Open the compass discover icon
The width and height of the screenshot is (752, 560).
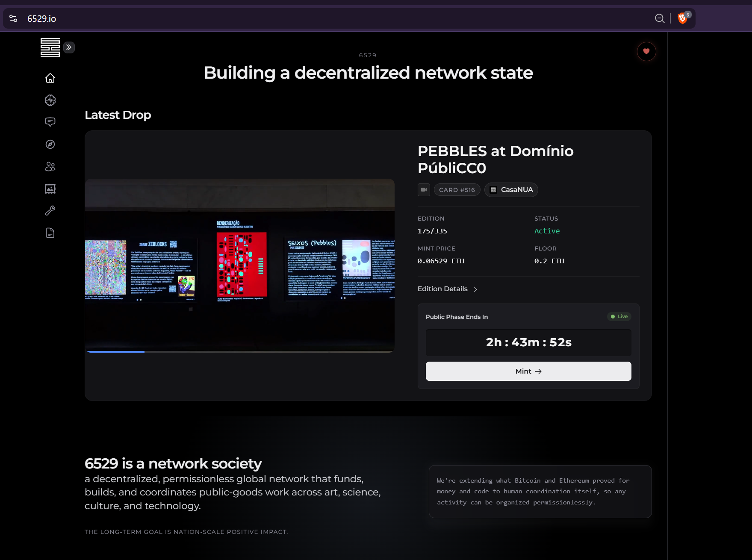point(50,144)
